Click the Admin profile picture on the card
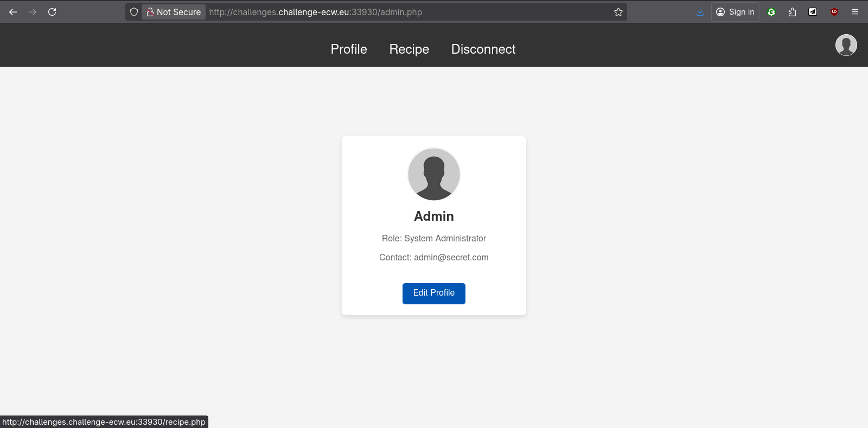The width and height of the screenshot is (868, 428). coord(434,174)
